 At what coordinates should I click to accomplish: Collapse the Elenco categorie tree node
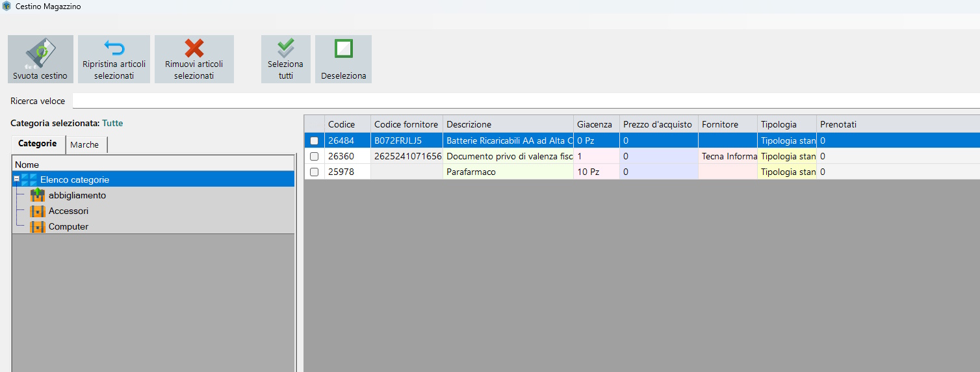(x=17, y=179)
